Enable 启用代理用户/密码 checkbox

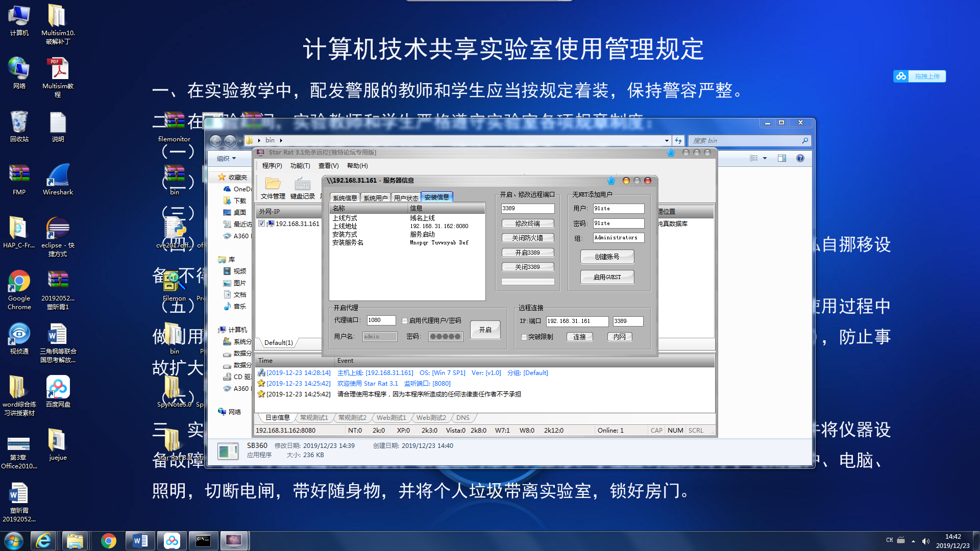405,321
